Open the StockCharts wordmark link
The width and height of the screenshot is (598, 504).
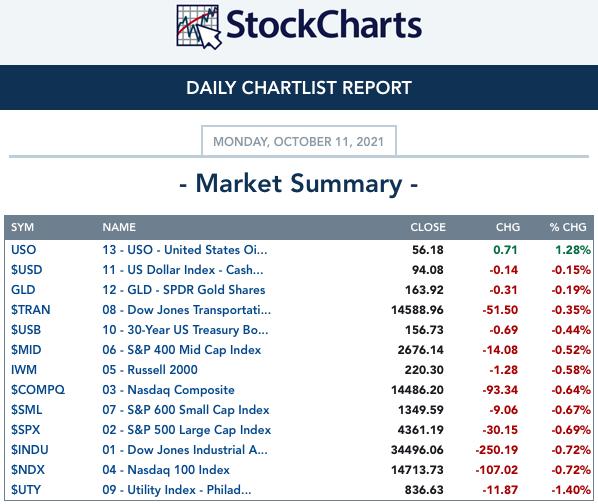click(x=324, y=25)
